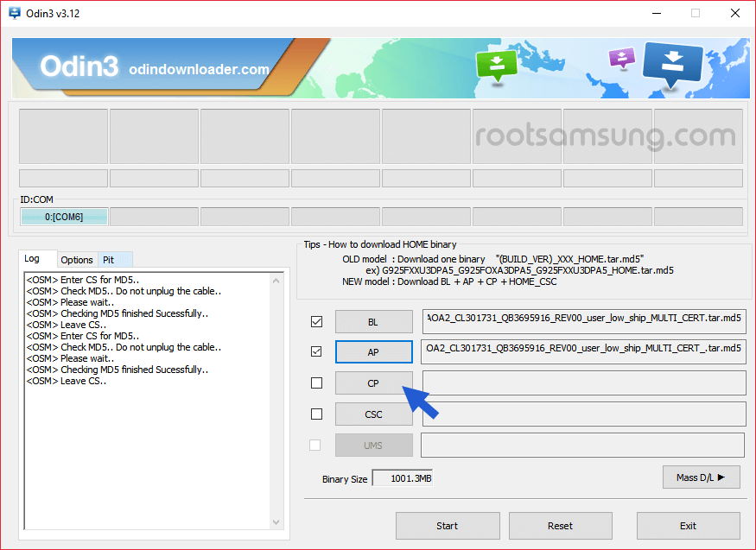This screenshot has height=550, width=756.
Task: Open the Options tab
Action: click(x=77, y=260)
